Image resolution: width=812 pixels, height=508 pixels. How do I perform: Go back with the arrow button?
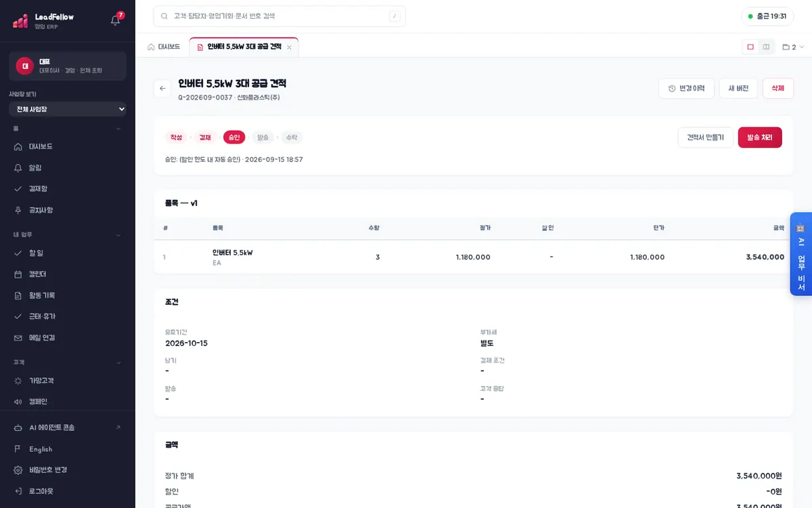[x=162, y=89]
